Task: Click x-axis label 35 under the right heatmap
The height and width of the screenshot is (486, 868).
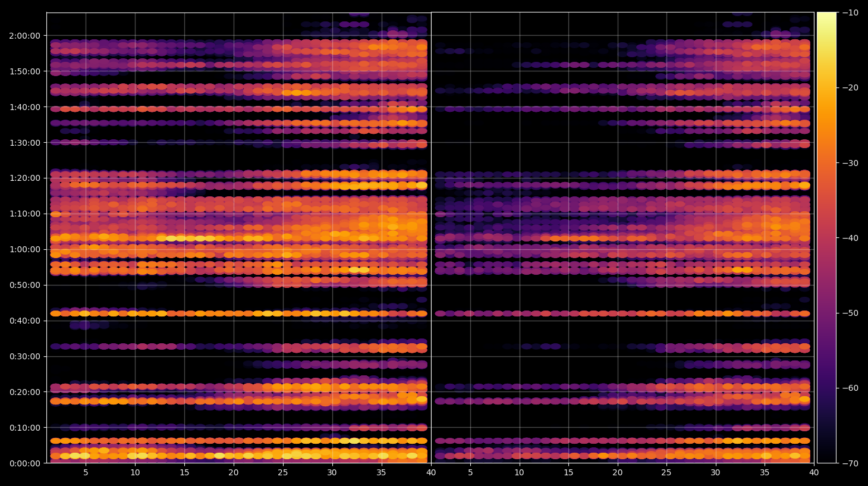Action: (765, 472)
